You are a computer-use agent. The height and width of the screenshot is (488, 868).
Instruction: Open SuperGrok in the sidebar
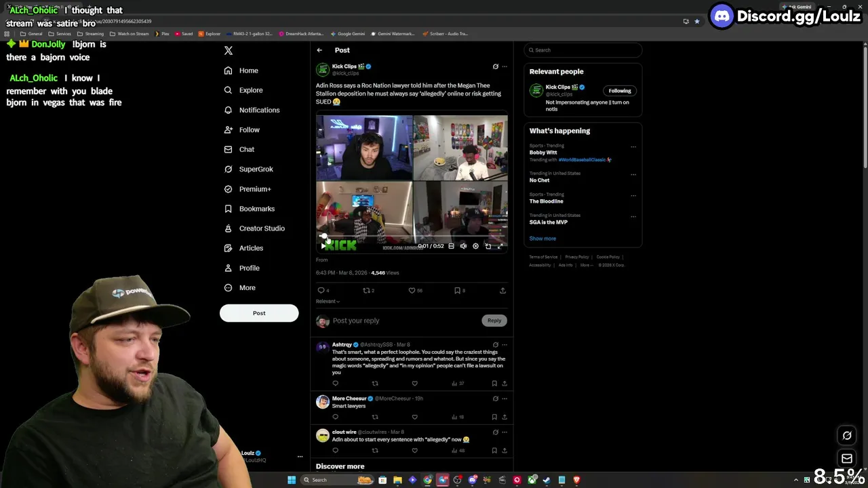point(248,169)
